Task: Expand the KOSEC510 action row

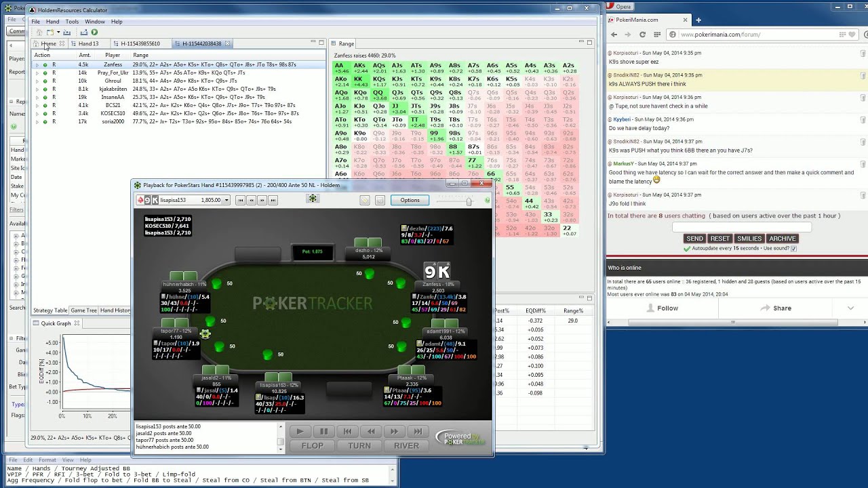Action: click(37, 114)
